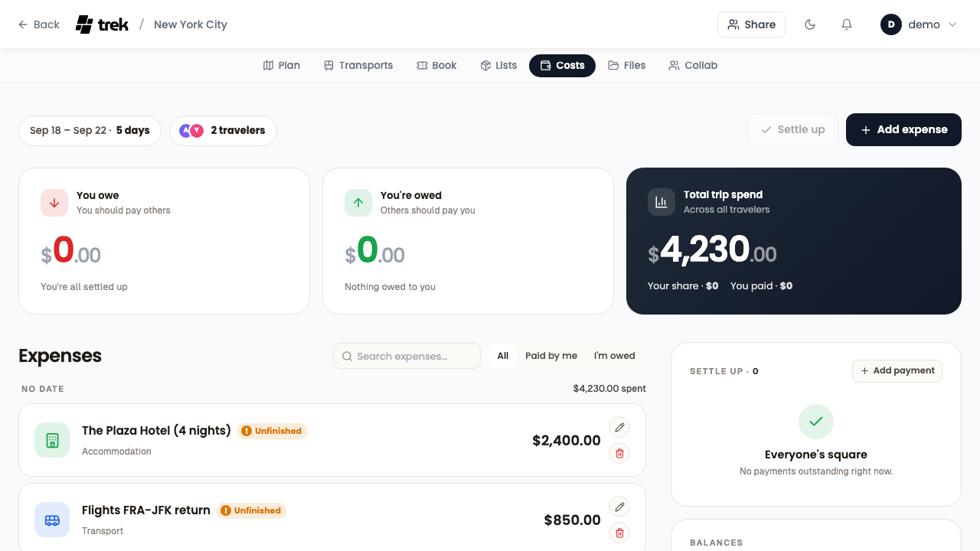Go back using the Back arrow link
Viewport: 980px width, 551px height.
click(39, 24)
